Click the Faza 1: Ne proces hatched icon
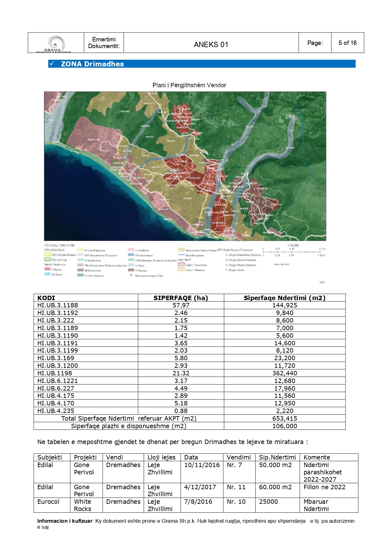 [x=181, y=265]
